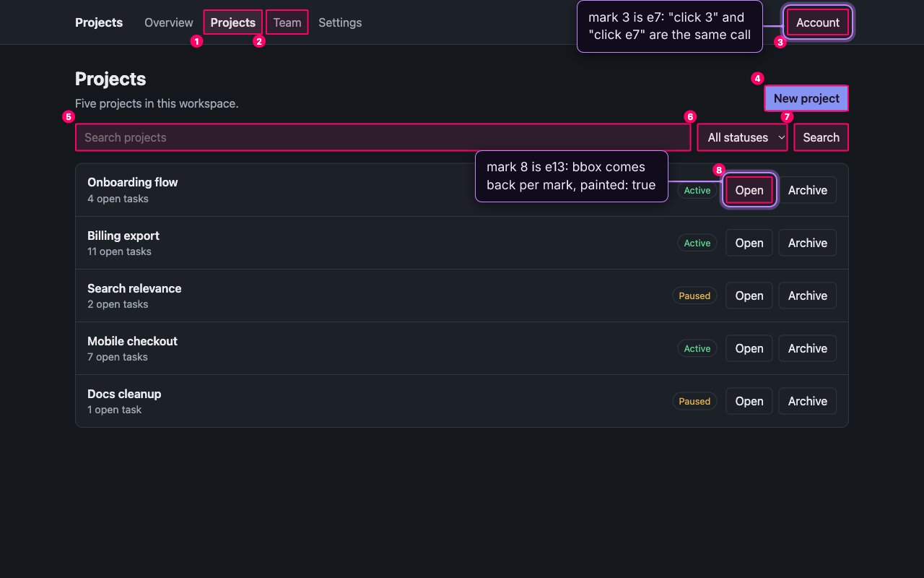Click the Paused badge for Search relevance
This screenshot has height=578, width=924.
(x=694, y=296)
